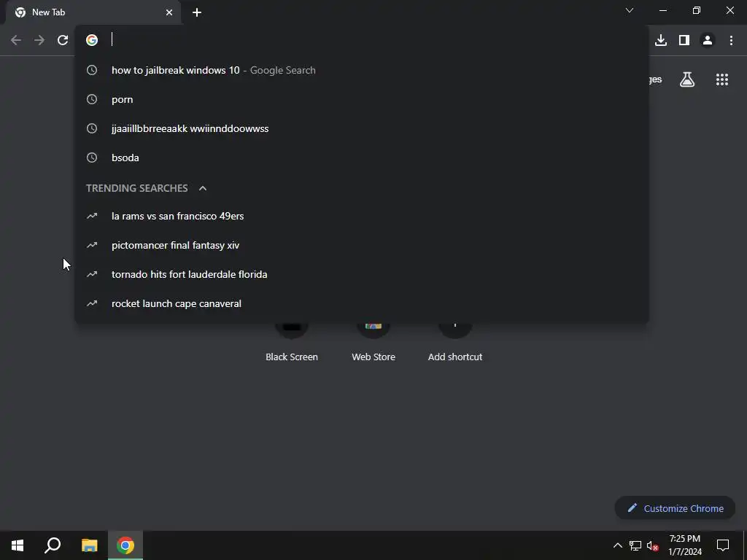This screenshot has height=560, width=747.
Task: Click the muted volume icon in the tray
Action: 652,545
